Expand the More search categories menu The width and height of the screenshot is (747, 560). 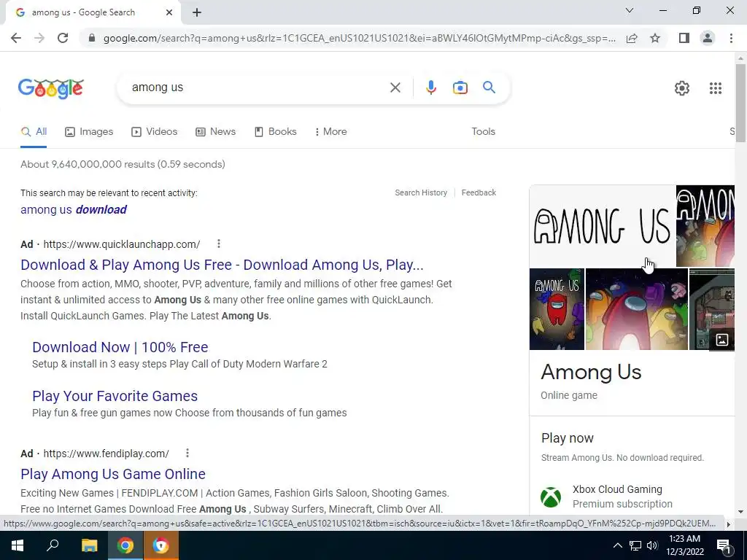click(x=330, y=132)
